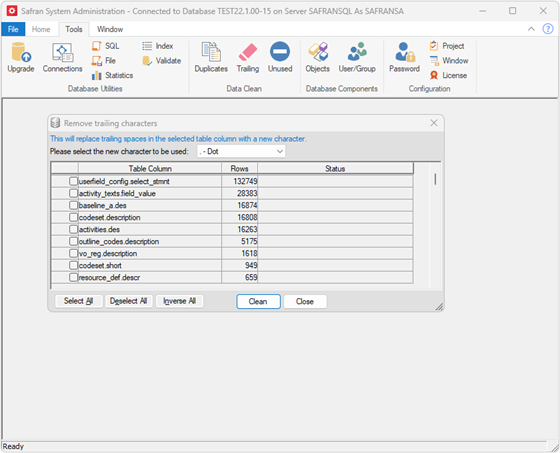Switch to the Home tab
The width and height of the screenshot is (560, 453).
point(41,29)
